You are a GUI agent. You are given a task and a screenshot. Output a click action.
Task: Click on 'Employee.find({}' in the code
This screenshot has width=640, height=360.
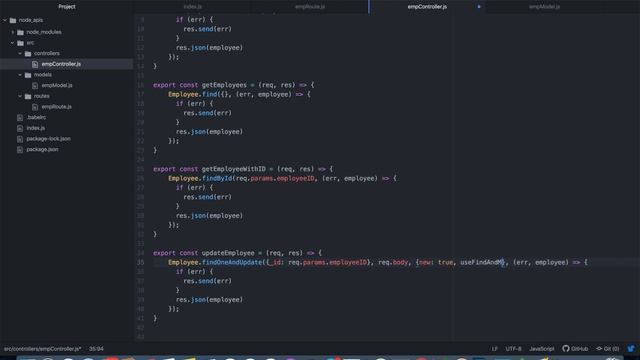(x=198, y=94)
